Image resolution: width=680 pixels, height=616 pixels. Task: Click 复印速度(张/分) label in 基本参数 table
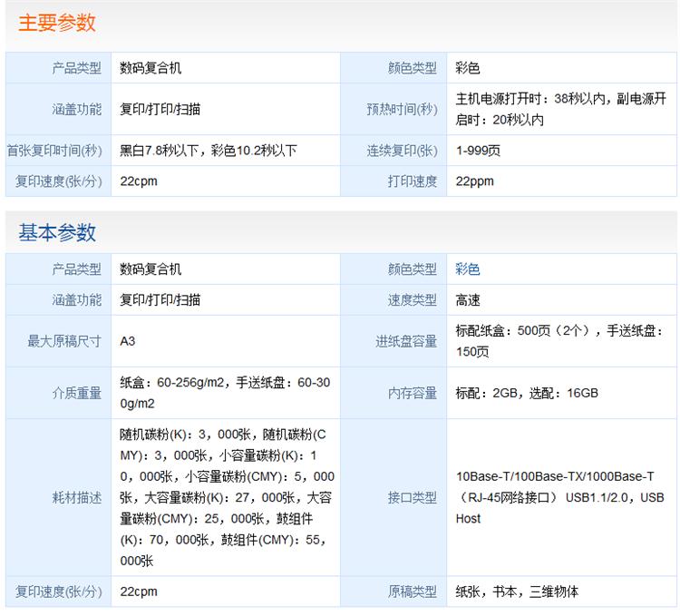point(59,592)
